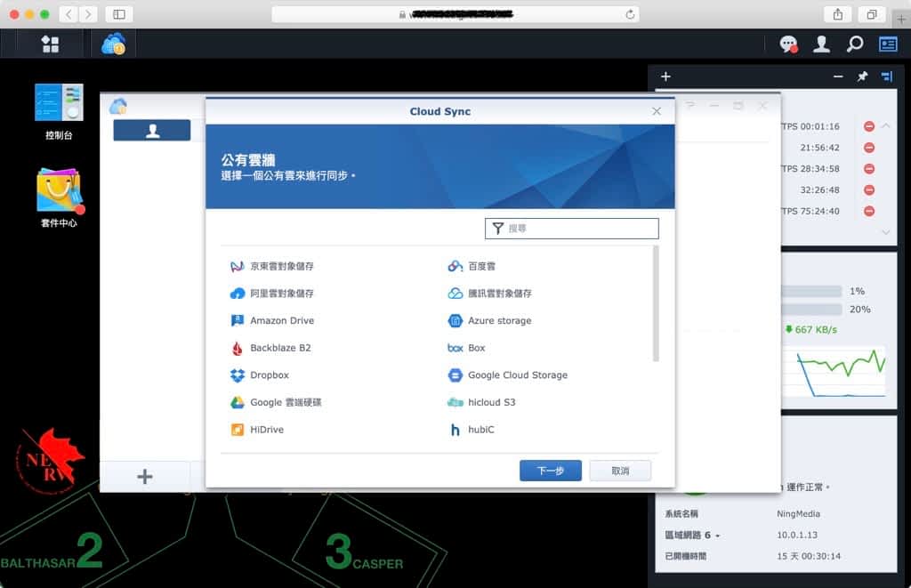Click 下一步 to continue
This screenshot has width=911, height=588.
pyautogui.click(x=550, y=471)
